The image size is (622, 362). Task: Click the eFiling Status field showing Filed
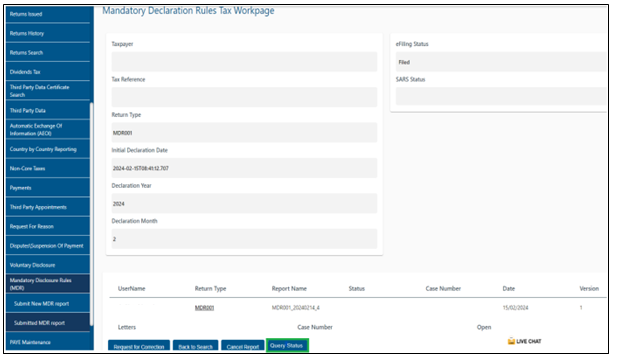pos(501,62)
